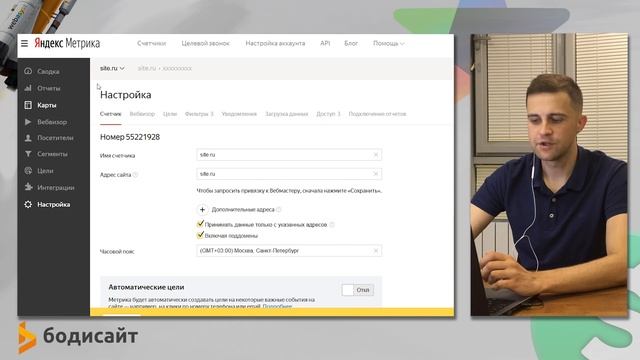Toggle the Автоматические цели switch
640x360 pixels.
[358, 290]
